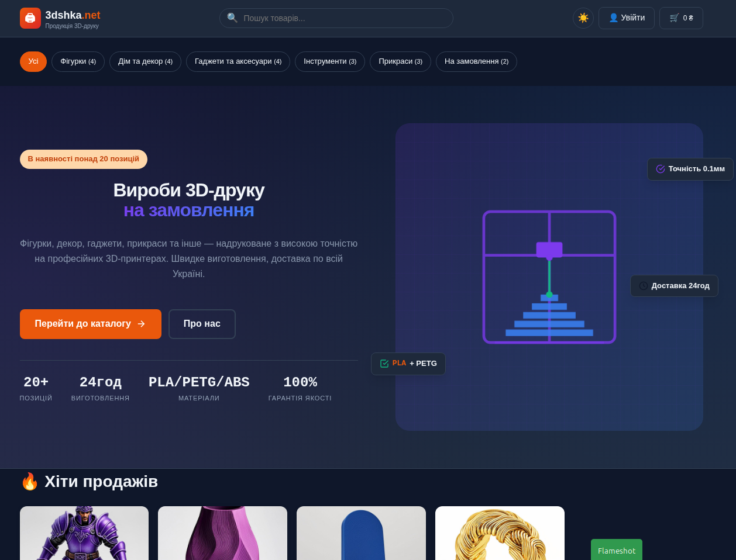Open the blue stand product thumbnail

click(361, 533)
